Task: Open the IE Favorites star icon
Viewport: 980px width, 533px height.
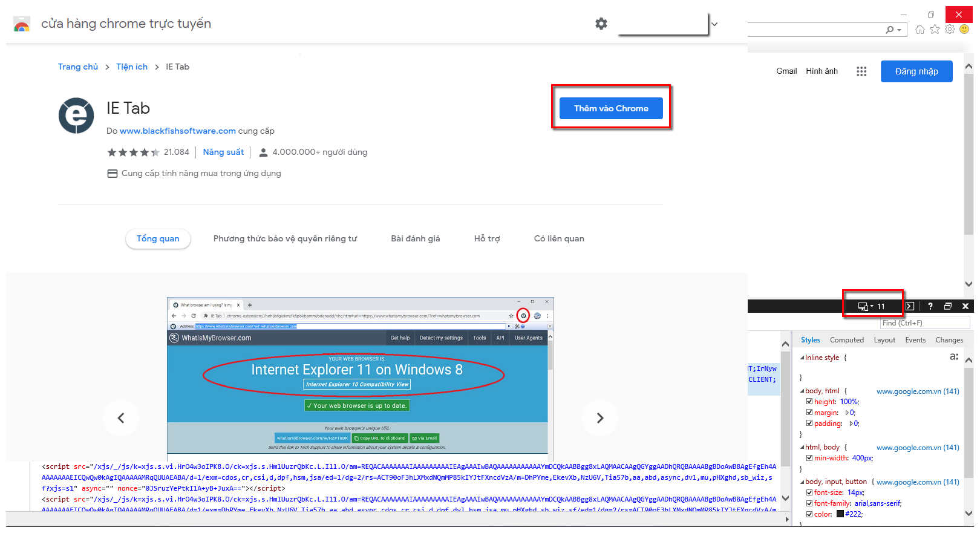Action: coord(935,29)
